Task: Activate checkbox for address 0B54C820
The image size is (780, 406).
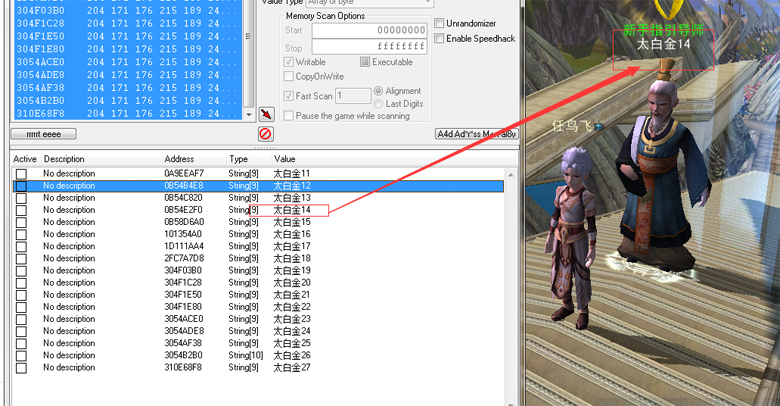Action: (x=21, y=198)
